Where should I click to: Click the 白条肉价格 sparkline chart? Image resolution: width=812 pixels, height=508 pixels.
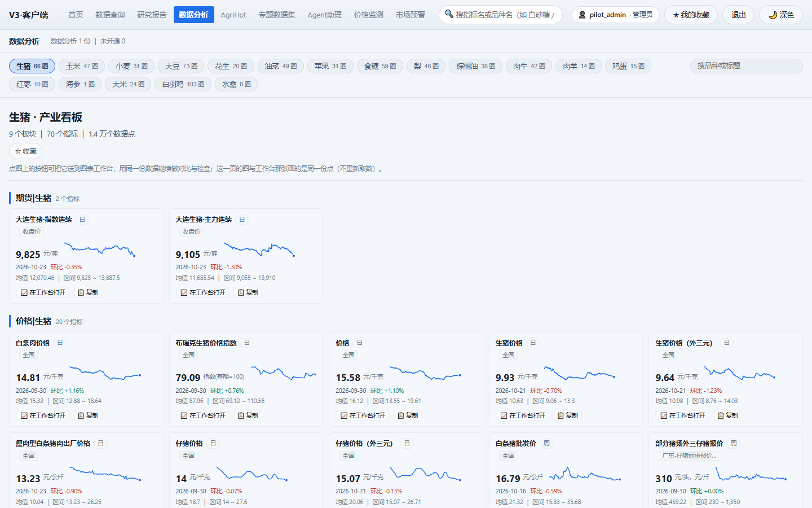pyautogui.click(x=105, y=373)
